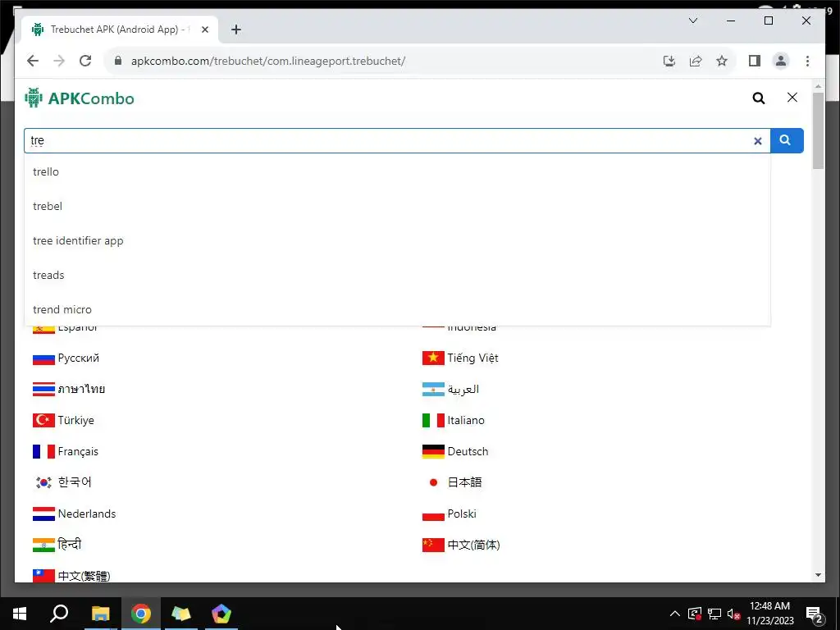Select Arabic language العربية
Image resolution: width=840 pixels, height=630 pixels.
[450, 389]
